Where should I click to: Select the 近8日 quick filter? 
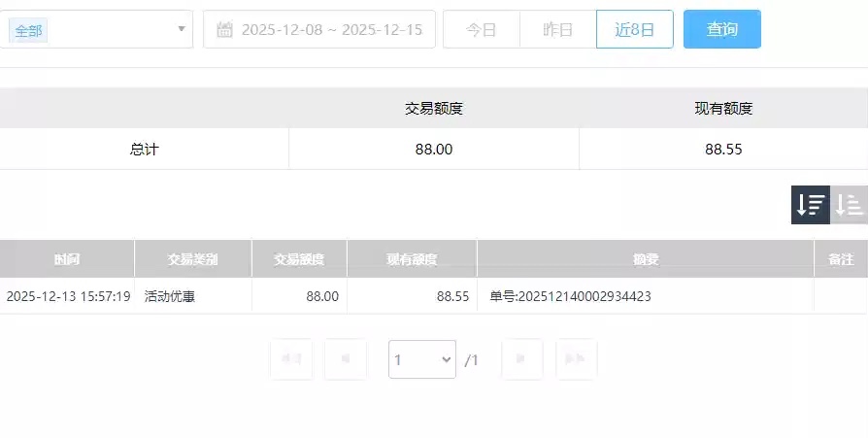pyautogui.click(x=634, y=30)
